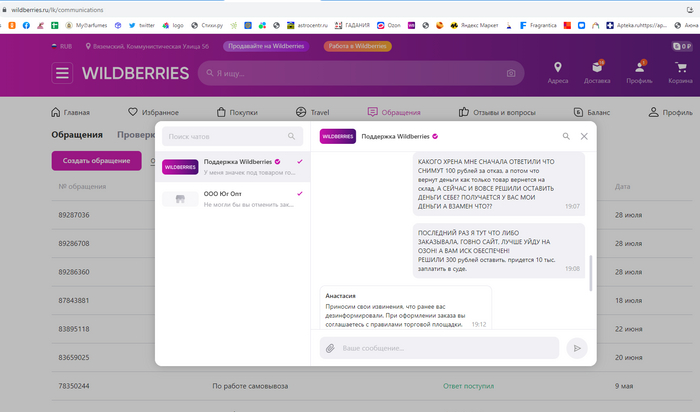Open Fragrantica bookmark
Image resolution: width=700 pixels, height=412 pixels.
[538, 25]
